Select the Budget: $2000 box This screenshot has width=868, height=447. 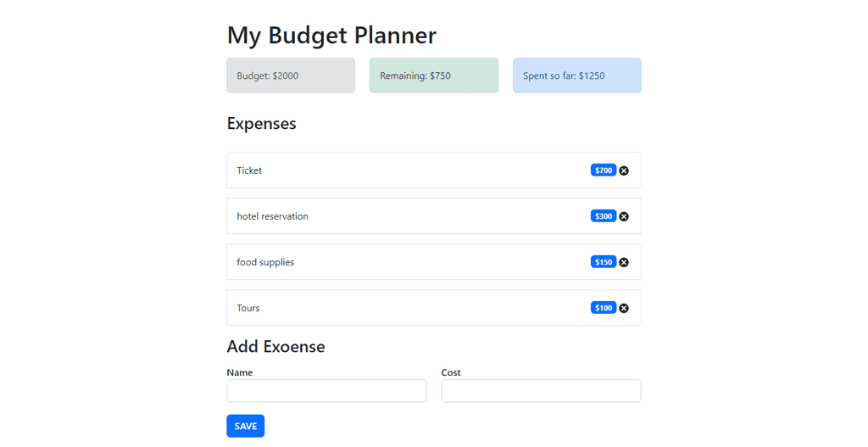tap(291, 75)
